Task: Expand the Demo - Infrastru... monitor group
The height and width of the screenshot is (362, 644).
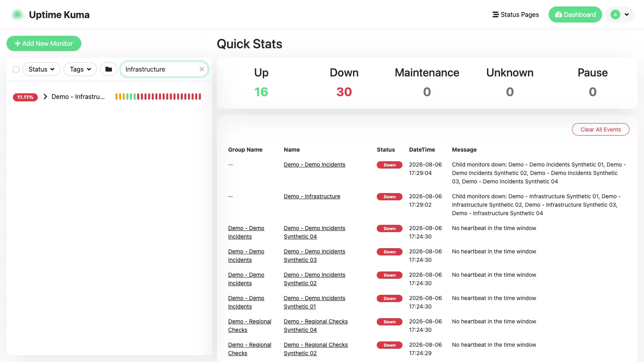Action: tap(45, 97)
